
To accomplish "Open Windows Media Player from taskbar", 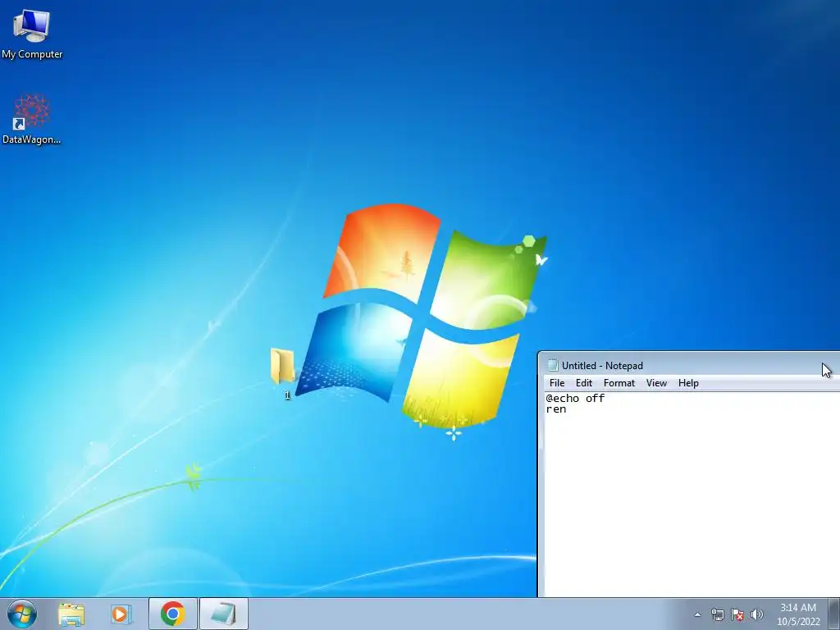I will 121,614.
